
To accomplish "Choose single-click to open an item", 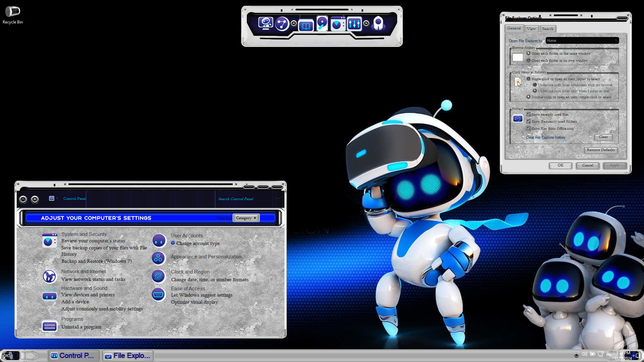I will pyautogui.click(x=528, y=79).
